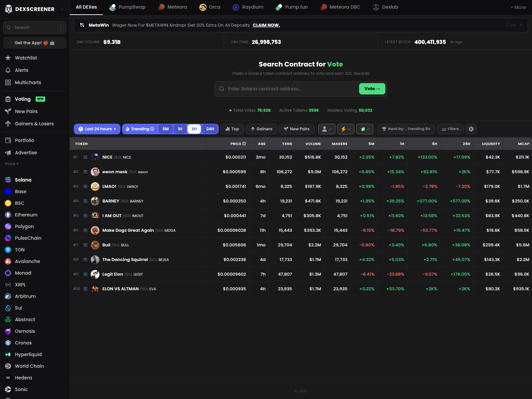The height and width of the screenshot is (399, 532).
Task: Open the Last 24 hours dropdown
Action: (97, 129)
